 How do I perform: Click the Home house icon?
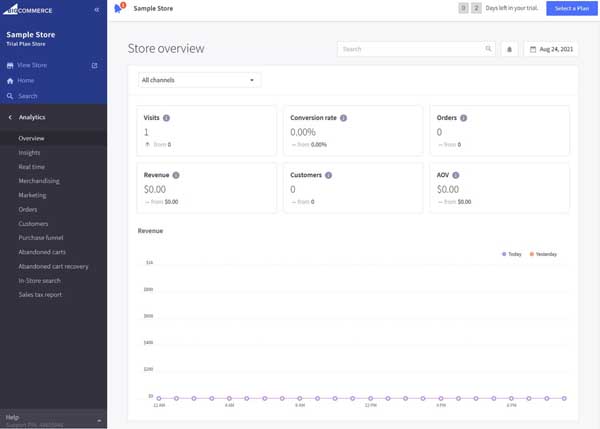point(10,81)
